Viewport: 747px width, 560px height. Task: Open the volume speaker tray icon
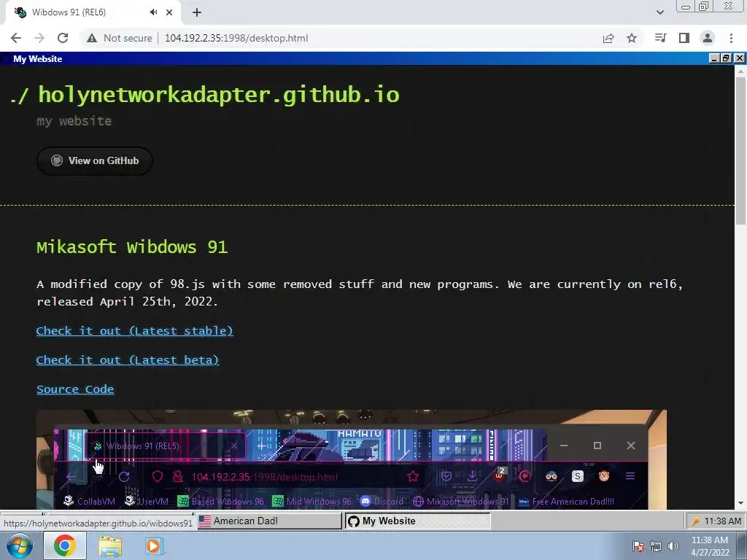point(673,546)
